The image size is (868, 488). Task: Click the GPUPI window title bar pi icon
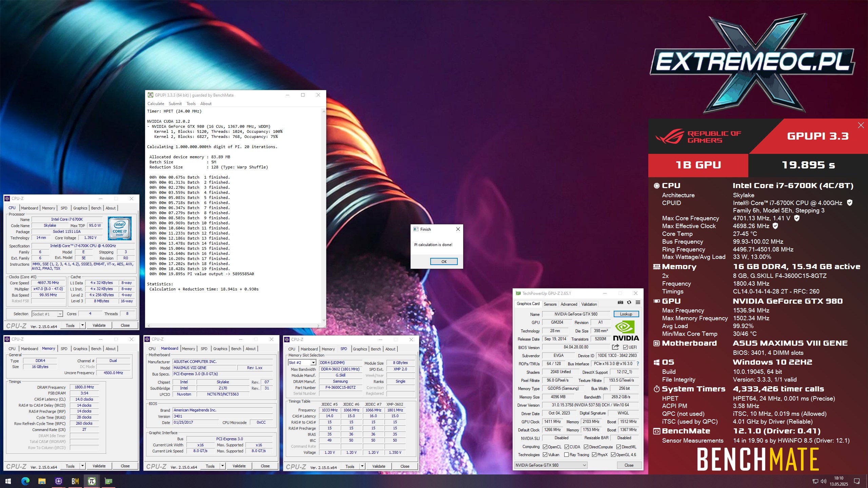coord(150,95)
